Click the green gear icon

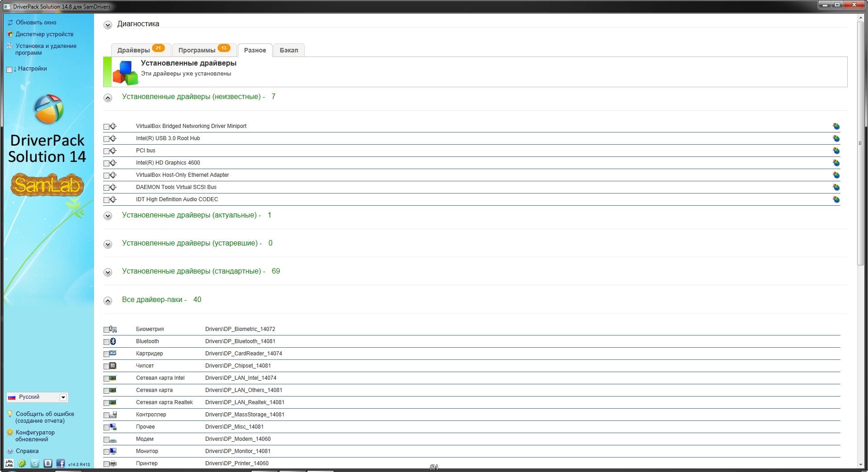coord(22,463)
